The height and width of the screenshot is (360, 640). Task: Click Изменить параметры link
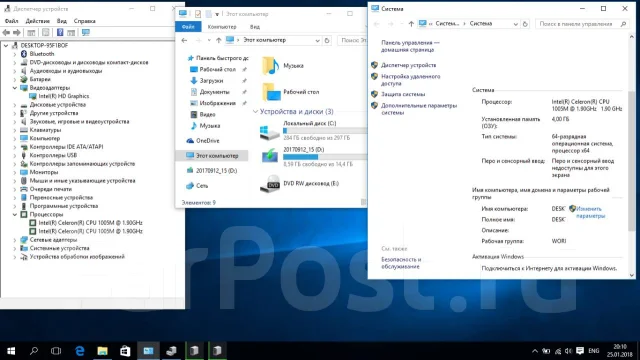tap(590, 212)
